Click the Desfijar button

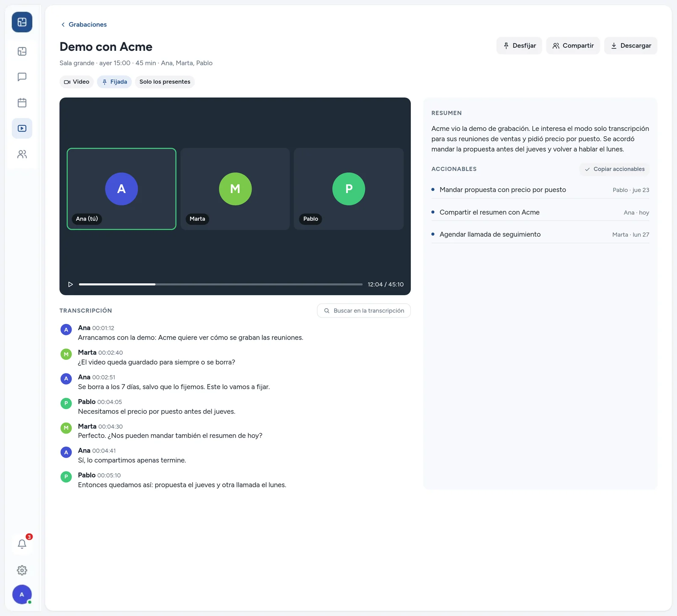(519, 46)
